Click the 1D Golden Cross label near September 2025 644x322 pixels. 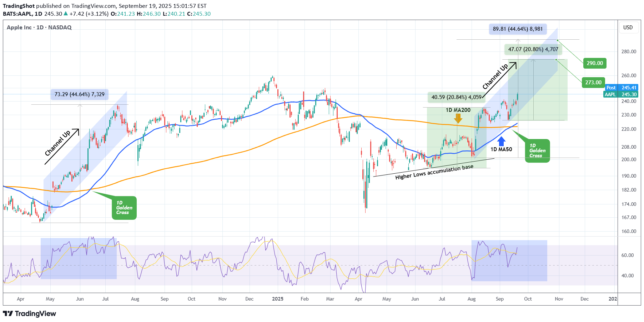[537, 150]
